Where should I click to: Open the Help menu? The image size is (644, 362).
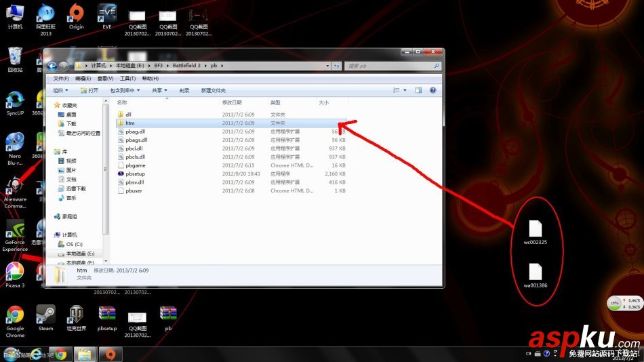tap(150, 79)
